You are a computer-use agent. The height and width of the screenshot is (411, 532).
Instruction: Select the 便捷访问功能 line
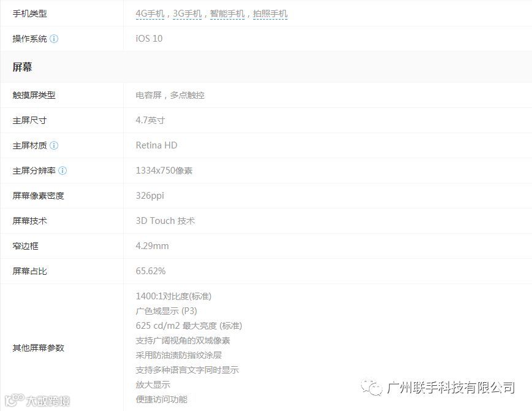(162, 399)
